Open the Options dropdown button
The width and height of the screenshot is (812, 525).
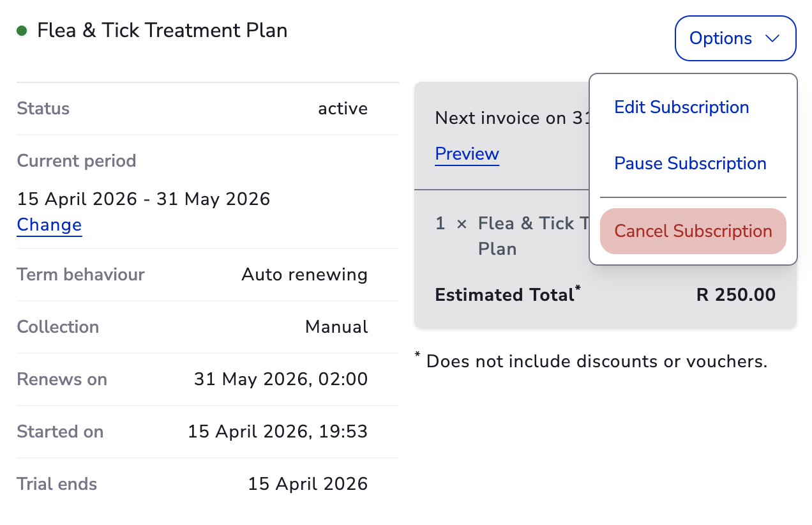(735, 38)
